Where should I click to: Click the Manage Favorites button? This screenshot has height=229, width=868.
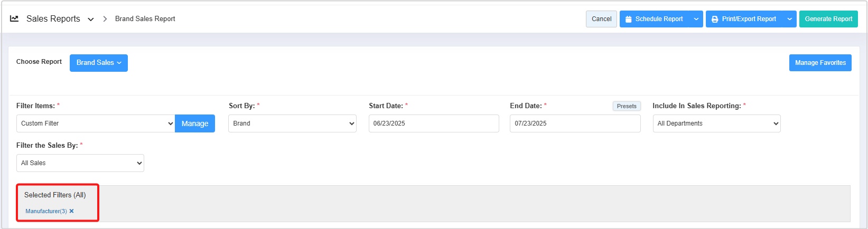820,63
